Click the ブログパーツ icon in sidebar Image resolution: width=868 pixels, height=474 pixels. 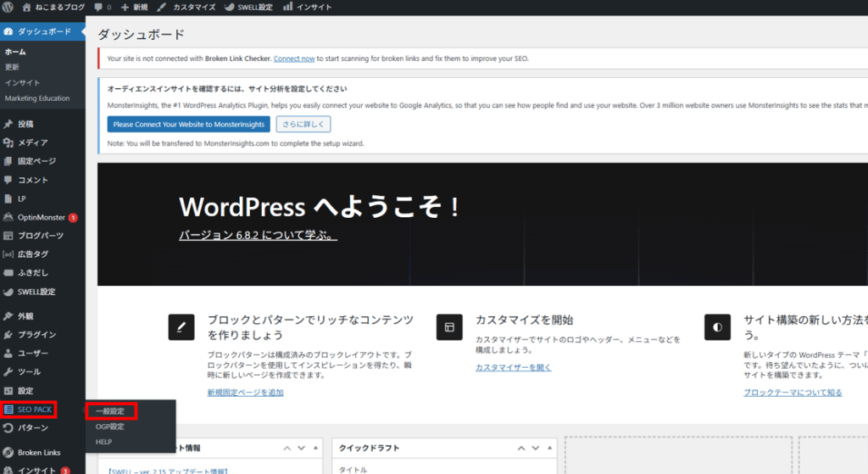pyautogui.click(x=8, y=236)
